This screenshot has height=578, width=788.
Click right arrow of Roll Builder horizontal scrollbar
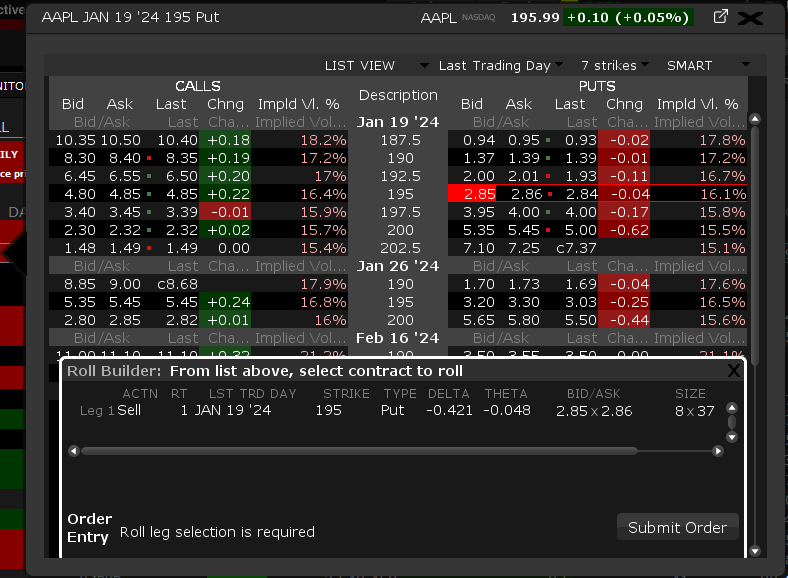pos(718,451)
